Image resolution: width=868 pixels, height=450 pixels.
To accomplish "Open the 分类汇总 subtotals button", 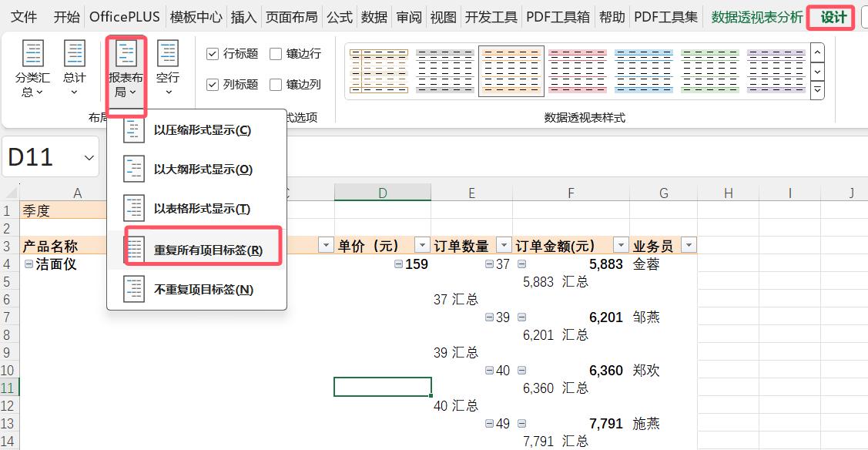I will [32, 68].
